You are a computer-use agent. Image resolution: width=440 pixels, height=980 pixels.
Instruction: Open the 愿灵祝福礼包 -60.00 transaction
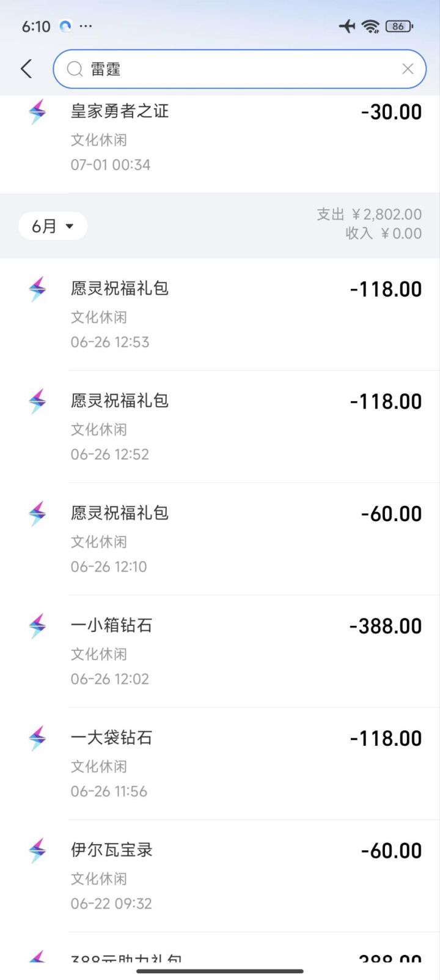coord(120,513)
